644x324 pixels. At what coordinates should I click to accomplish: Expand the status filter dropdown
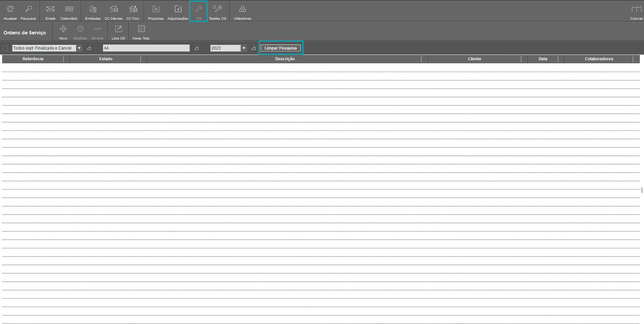tap(79, 48)
